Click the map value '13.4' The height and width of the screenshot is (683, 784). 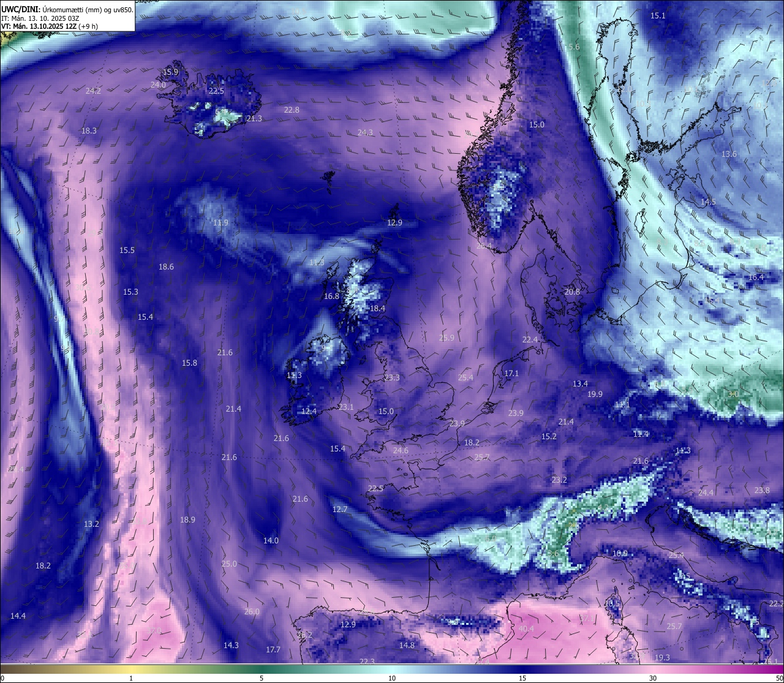[x=580, y=383]
